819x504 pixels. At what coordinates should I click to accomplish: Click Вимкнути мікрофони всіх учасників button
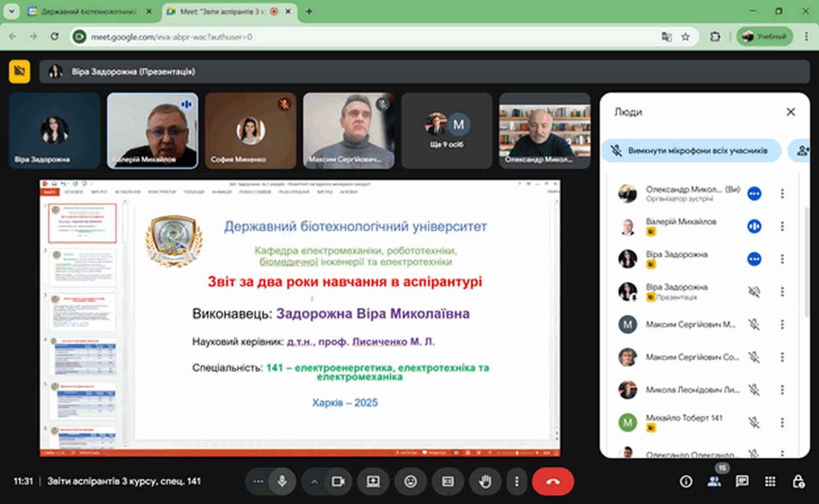[690, 150]
